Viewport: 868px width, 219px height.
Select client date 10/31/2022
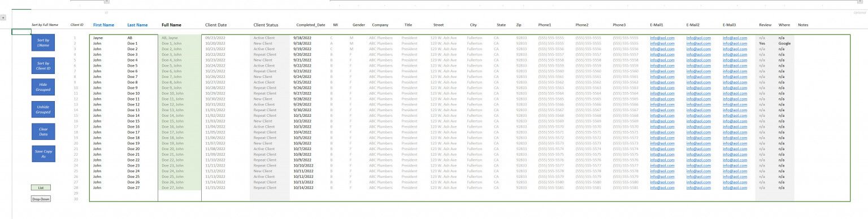pyautogui.click(x=215, y=104)
